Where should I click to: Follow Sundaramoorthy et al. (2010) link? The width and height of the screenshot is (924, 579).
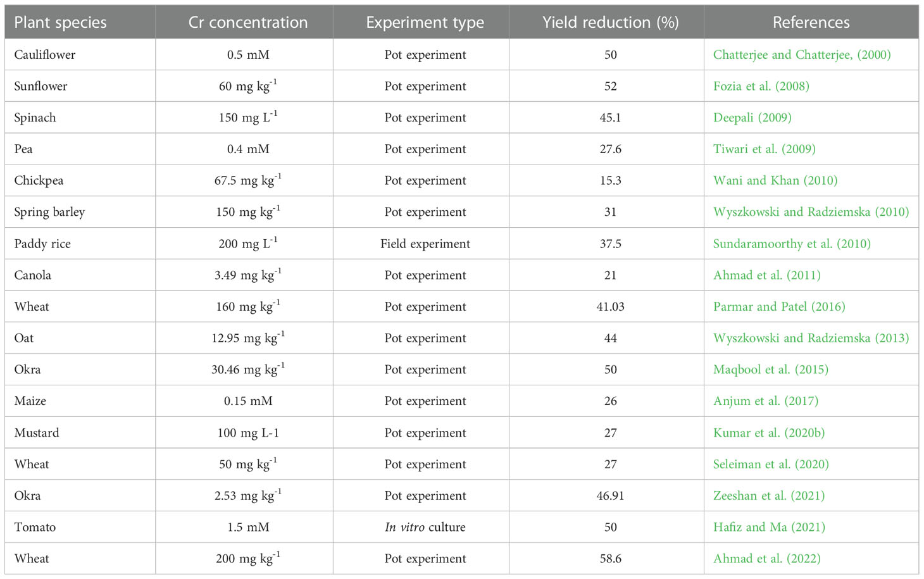pos(792,244)
